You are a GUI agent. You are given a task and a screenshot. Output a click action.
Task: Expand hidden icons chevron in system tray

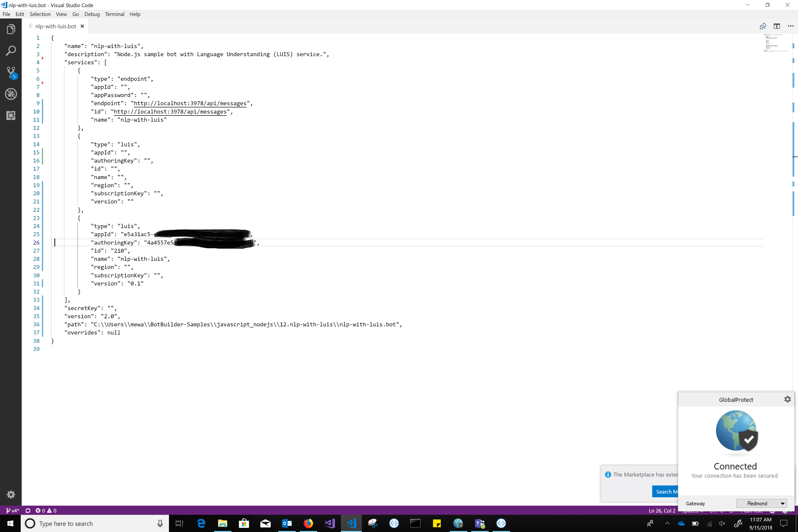(667, 523)
